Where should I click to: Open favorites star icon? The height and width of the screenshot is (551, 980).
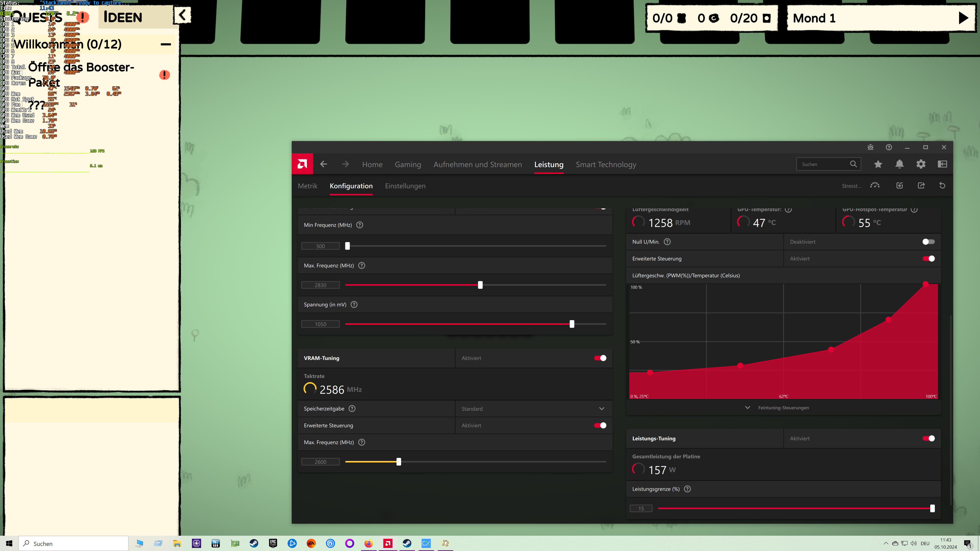(878, 164)
